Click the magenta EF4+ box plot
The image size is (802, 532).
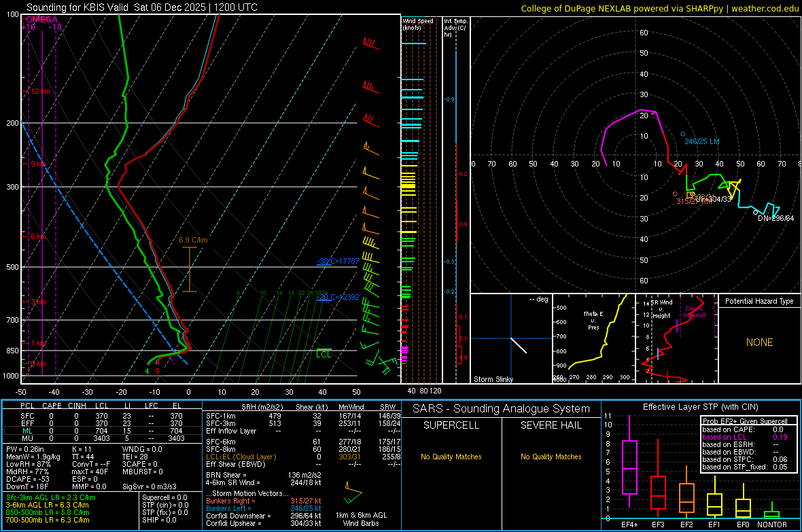coord(629,461)
